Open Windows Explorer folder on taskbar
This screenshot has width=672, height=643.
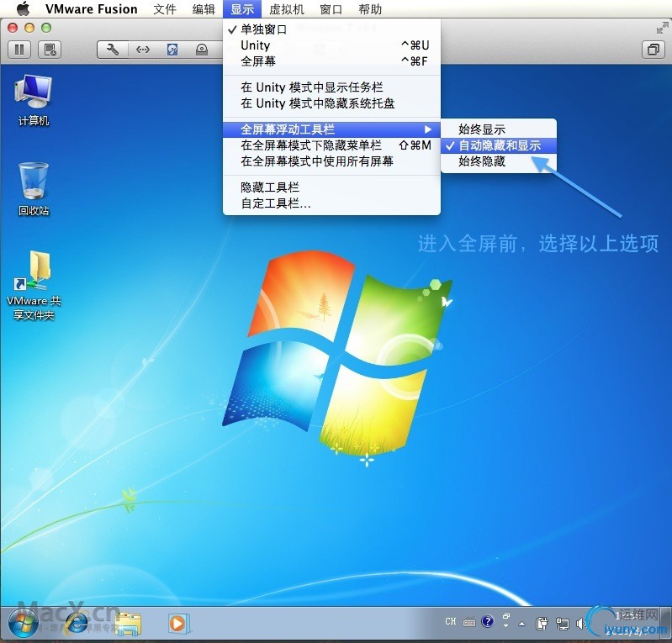128,624
